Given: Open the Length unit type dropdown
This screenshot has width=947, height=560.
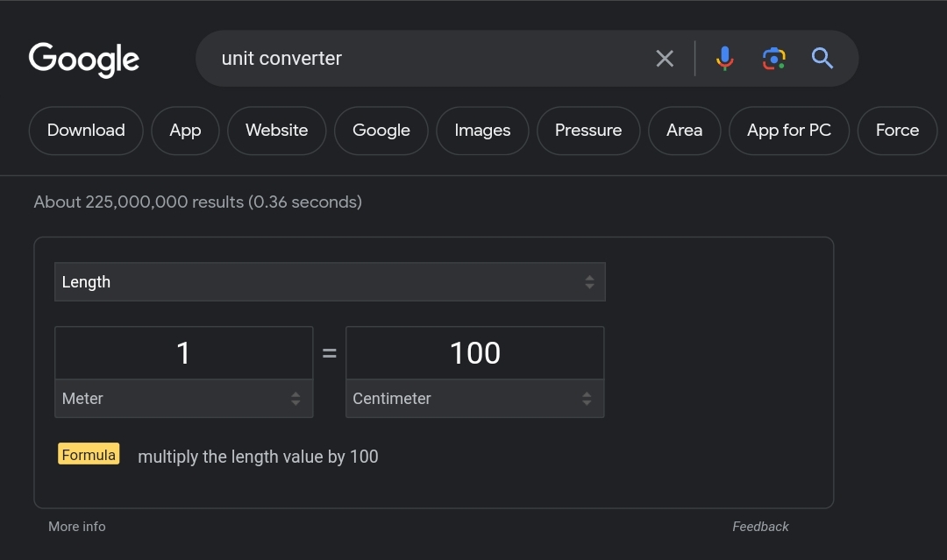Looking at the screenshot, I should 330,282.
